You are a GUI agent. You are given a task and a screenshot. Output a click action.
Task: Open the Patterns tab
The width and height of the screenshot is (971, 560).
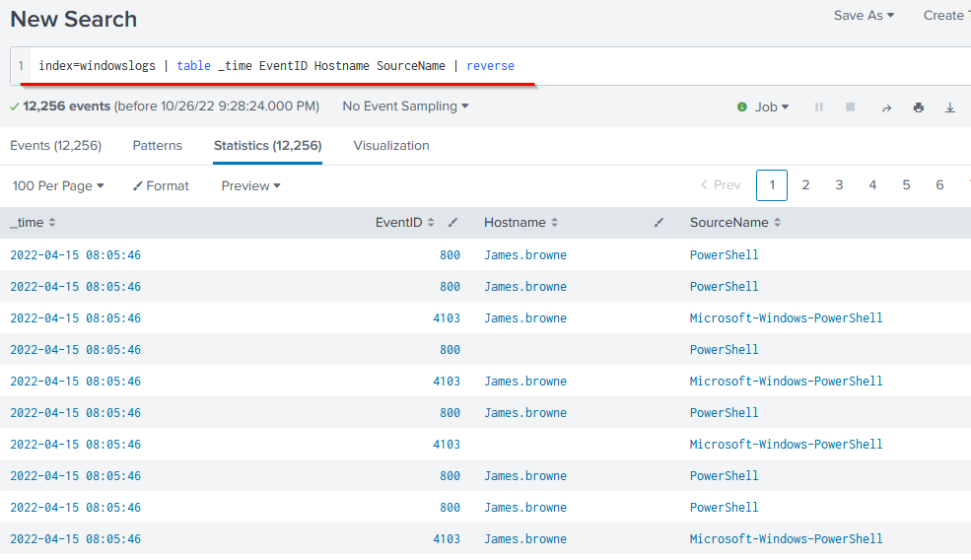click(x=158, y=145)
